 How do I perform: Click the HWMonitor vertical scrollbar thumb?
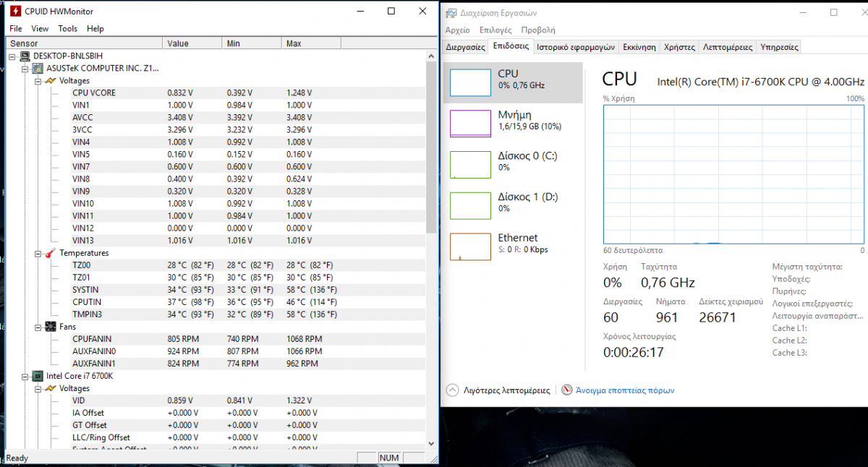(x=432, y=148)
